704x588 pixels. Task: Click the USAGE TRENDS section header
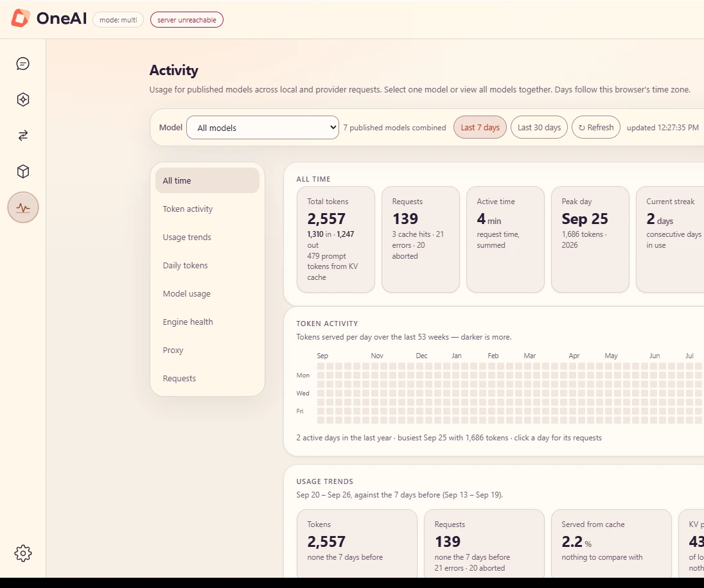click(x=324, y=481)
